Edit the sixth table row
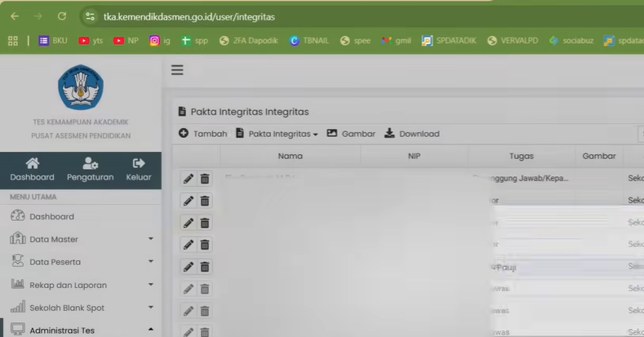 189,289
